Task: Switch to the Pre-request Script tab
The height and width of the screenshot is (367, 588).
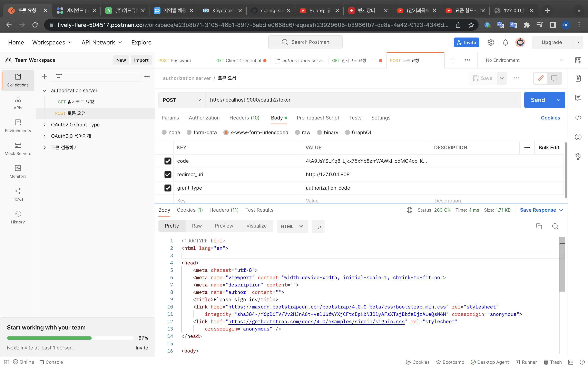Action: coord(318,117)
